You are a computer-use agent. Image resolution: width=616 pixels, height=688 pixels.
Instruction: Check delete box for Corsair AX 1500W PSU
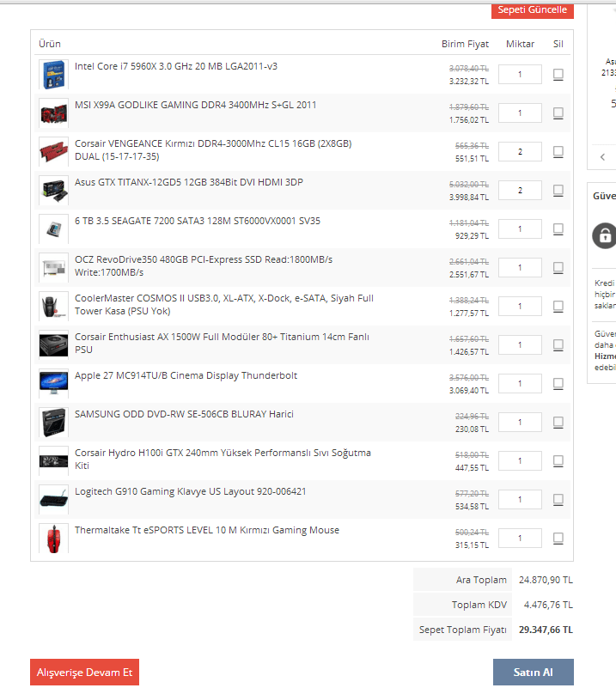(558, 344)
